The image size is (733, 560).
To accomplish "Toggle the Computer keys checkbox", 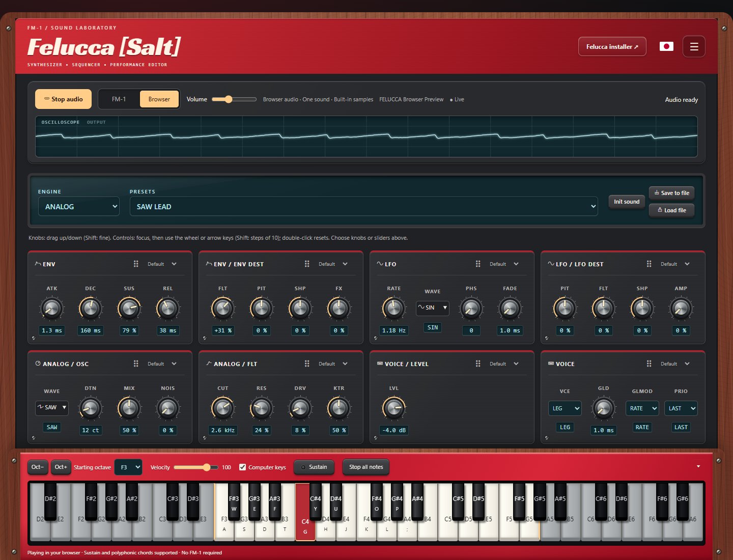I will [x=243, y=467].
